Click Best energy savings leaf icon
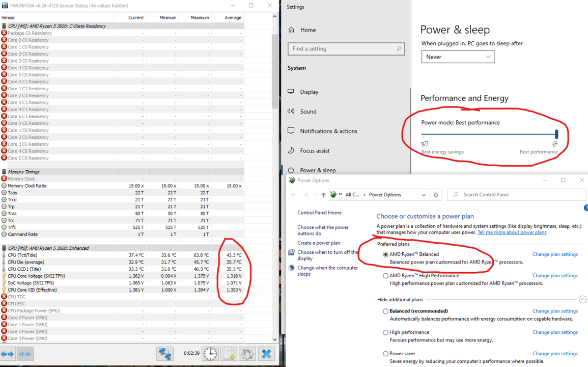The image size is (588, 367). tap(425, 144)
